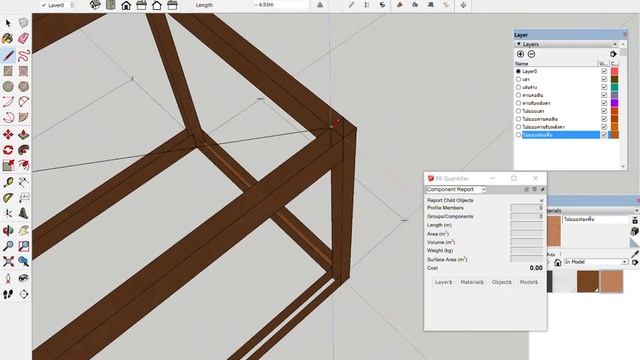Select the Select arrow tool
This screenshot has height=360, width=640.
(x=8, y=23)
